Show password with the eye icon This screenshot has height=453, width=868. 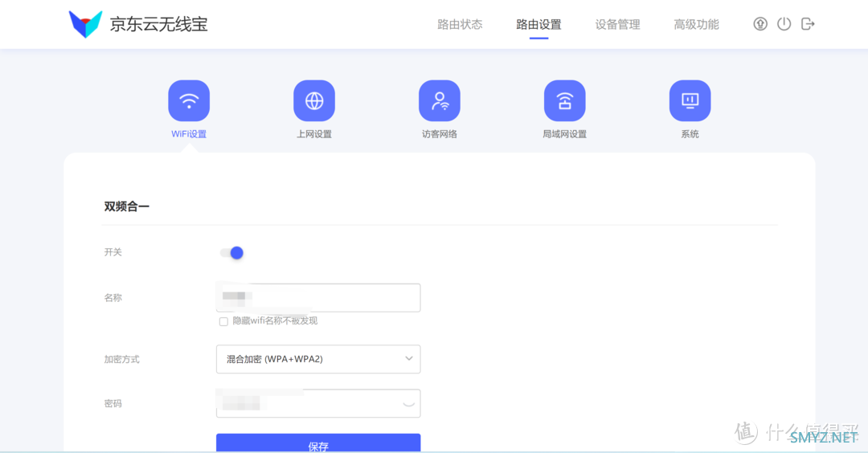pyautogui.click(x=408, y=404)
